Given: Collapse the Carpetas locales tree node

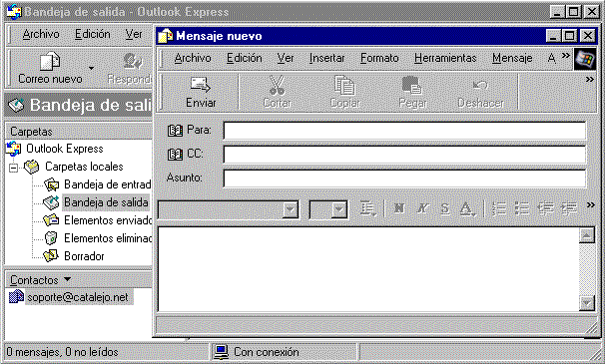Looking at the screenshot, I should pyautogui.click(x=14, y=168).
